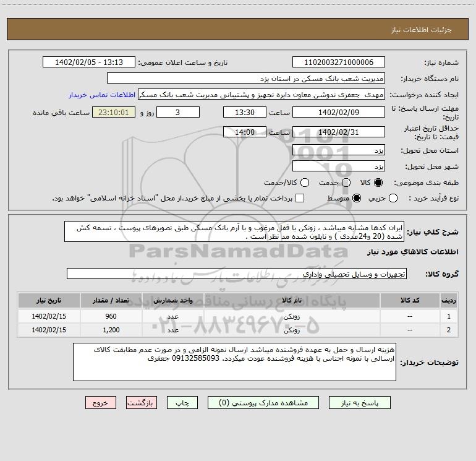
Task: Click زونکن item name in row 1
Action: point(292,316)
